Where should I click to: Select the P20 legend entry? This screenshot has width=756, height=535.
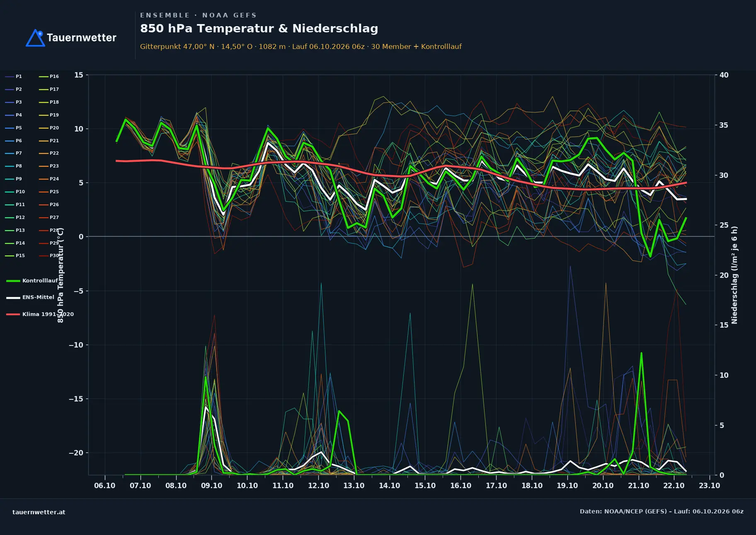(x=49, y=128)
